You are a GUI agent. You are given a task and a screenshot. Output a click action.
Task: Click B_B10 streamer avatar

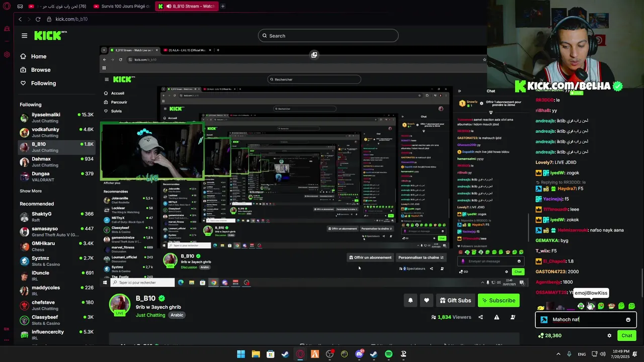click(x=120, y=305)
